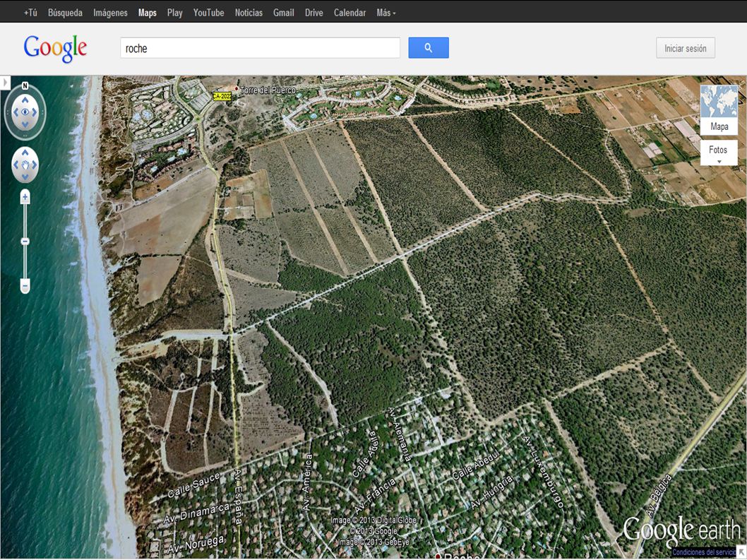Open Drive in the top bar
The height and width of the screenshot is (560, 747).
coord(314,13)
